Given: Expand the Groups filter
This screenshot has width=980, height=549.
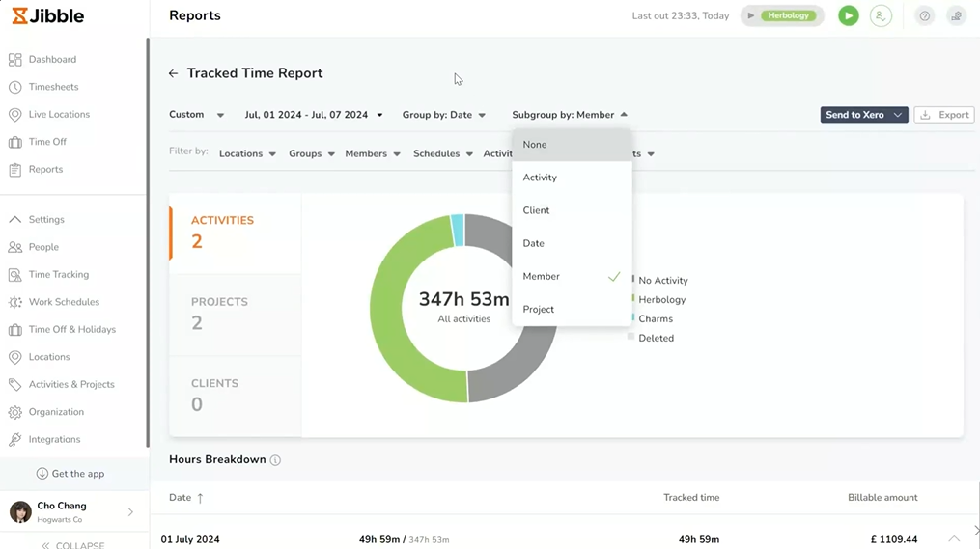Looking at the screenshot, I should point(311,153).
